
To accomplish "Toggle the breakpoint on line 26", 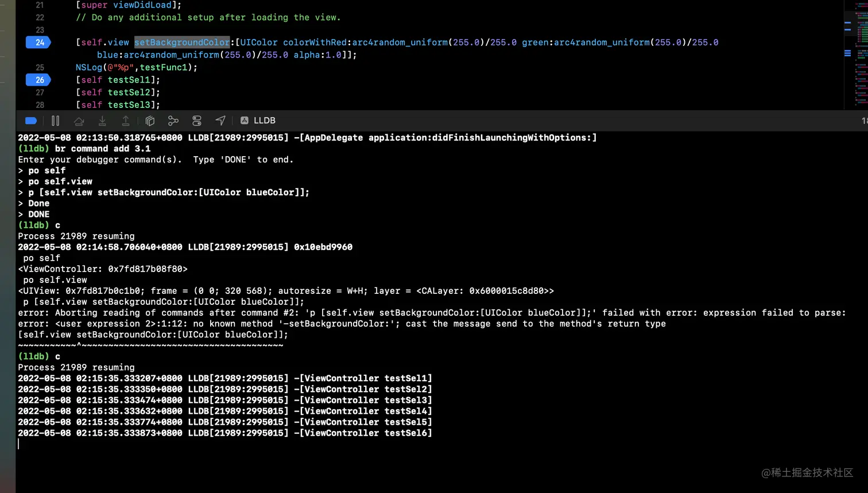I will point(38,80).
